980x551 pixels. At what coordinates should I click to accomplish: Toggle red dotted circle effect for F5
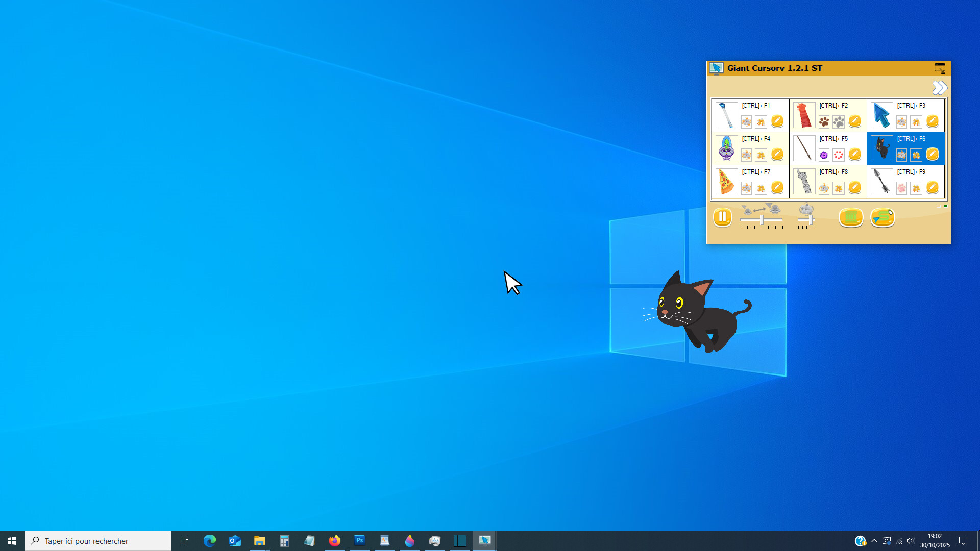pos(839,155)
